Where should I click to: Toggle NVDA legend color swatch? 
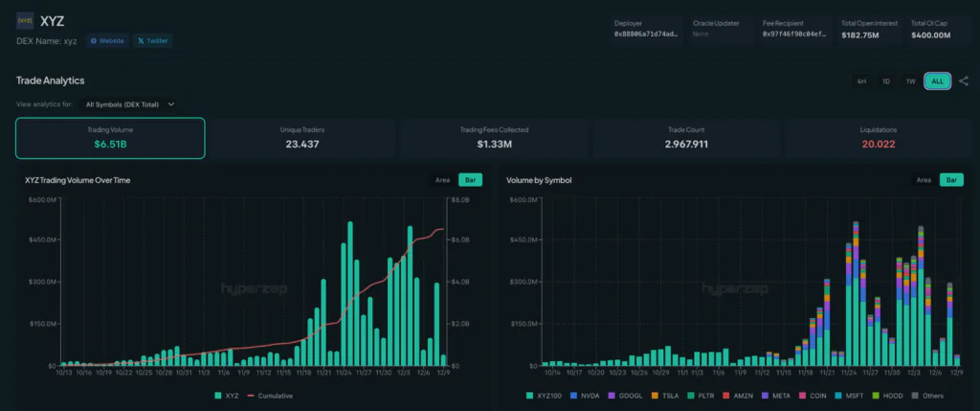tap(573, 396)
